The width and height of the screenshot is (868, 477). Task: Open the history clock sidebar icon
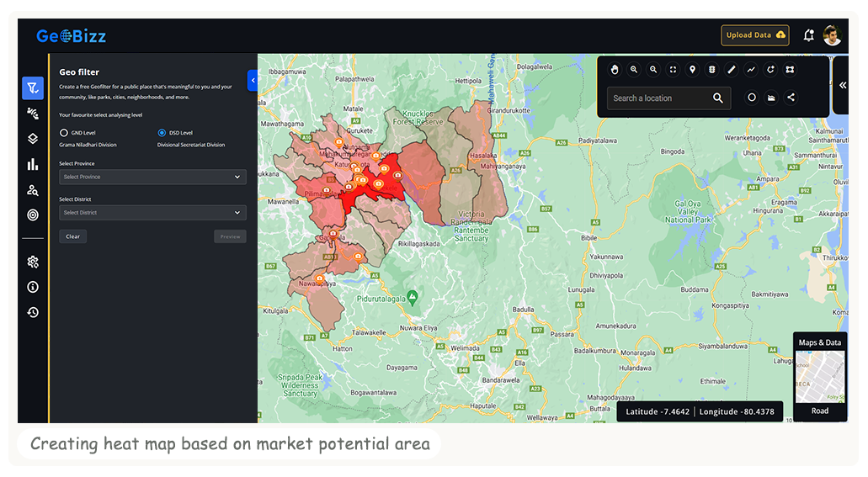pyautogui.click(x=33, y=312)
